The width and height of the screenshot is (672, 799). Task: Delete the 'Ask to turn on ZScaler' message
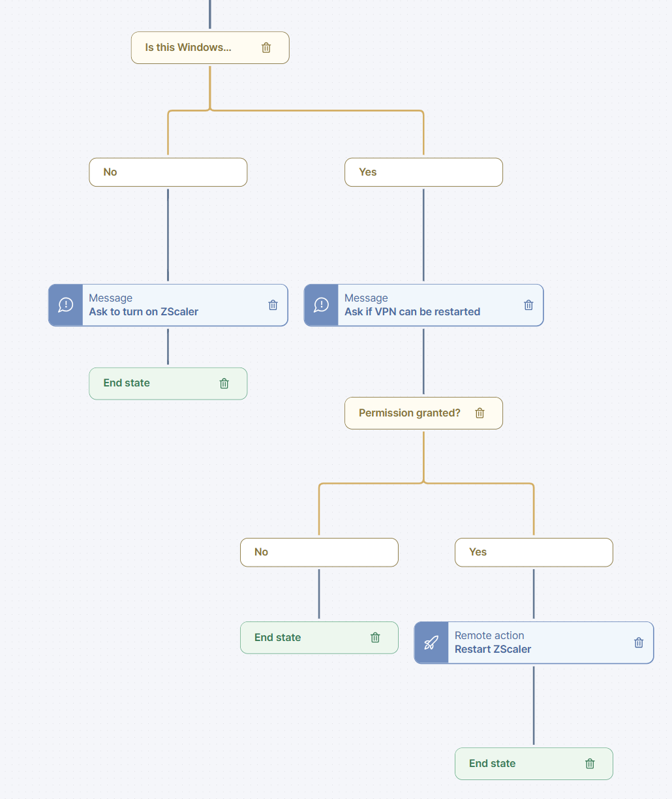click(273, 305)
